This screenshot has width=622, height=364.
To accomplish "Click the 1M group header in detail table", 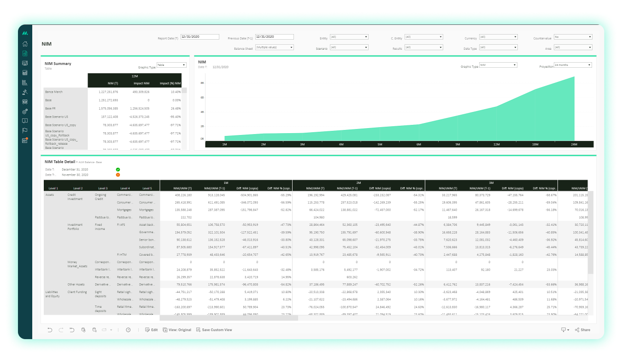I will click(226, 182).
